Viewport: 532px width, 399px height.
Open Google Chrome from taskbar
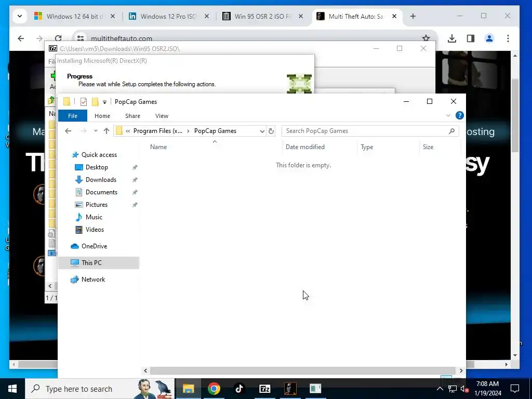214,389
